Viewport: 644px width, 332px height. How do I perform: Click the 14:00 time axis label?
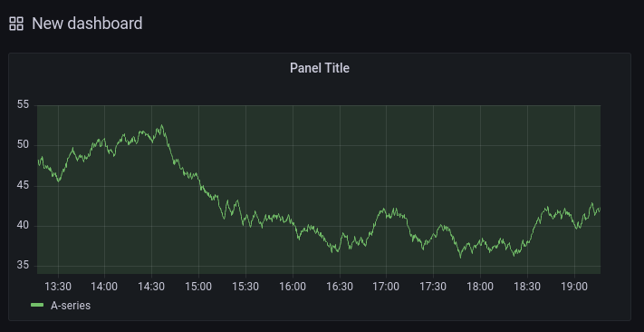pyautogui.click(x=104, y=287)
